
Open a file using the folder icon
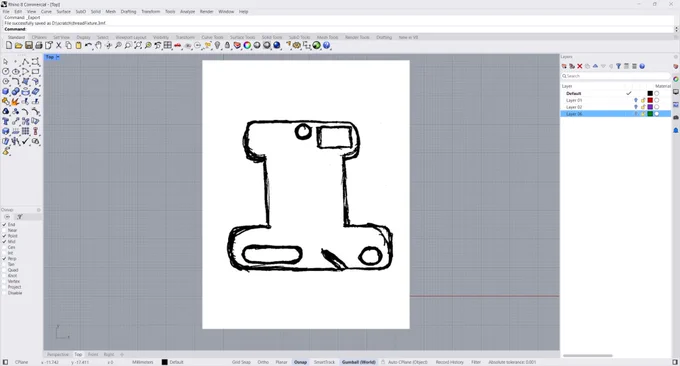(x=19, y=45)
